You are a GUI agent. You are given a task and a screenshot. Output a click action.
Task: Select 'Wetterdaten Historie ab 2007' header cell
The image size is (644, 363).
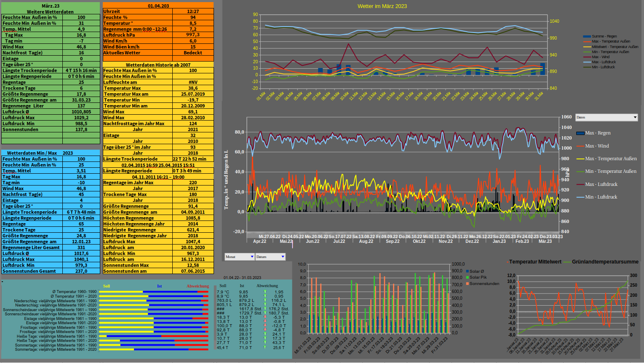coord(158,65)
